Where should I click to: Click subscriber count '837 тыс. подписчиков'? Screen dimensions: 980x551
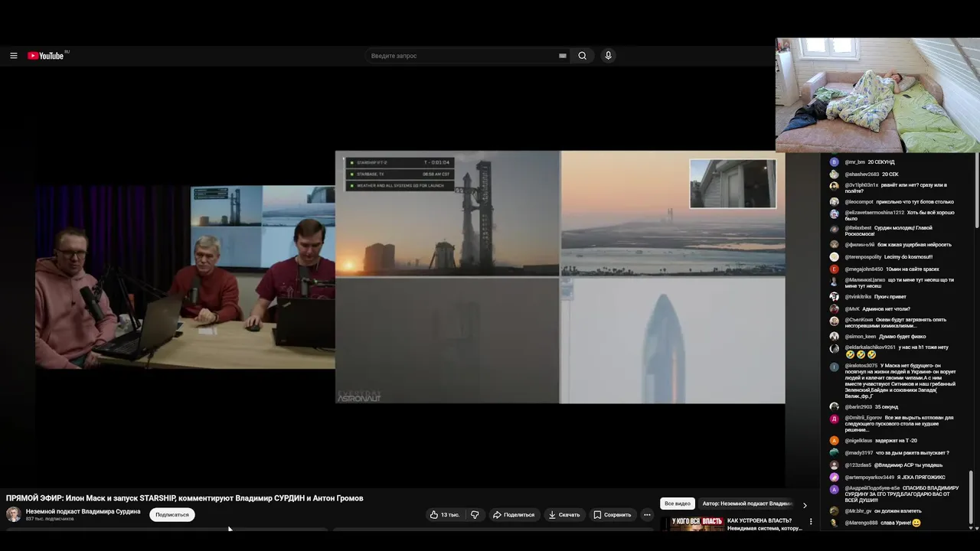(x=50, y=519)
